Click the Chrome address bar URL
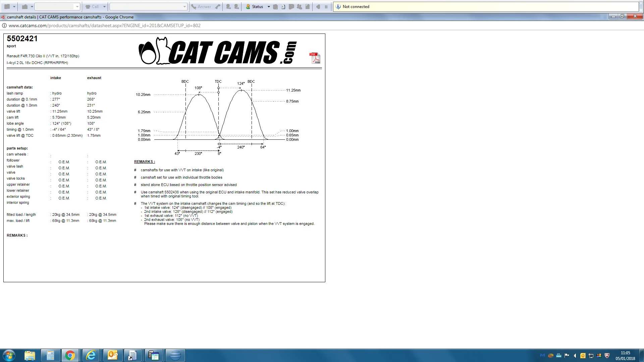Viewport: 644px width, 362px height. [x=105, y=25]
